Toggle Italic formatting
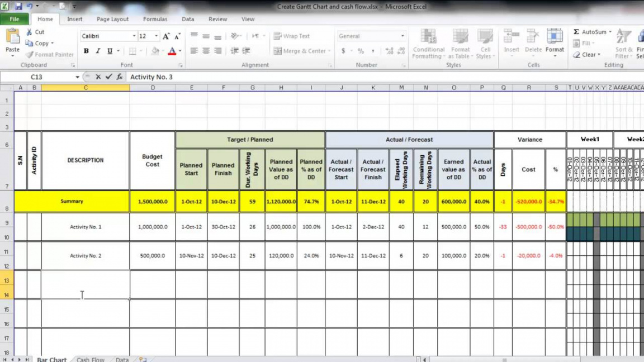 pyautogui.click(x=98, y=51)
